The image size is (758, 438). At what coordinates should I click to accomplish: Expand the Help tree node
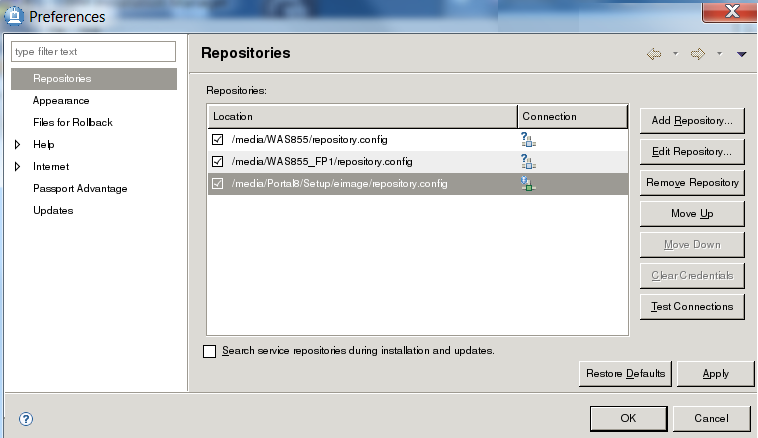tap(18, 145)
